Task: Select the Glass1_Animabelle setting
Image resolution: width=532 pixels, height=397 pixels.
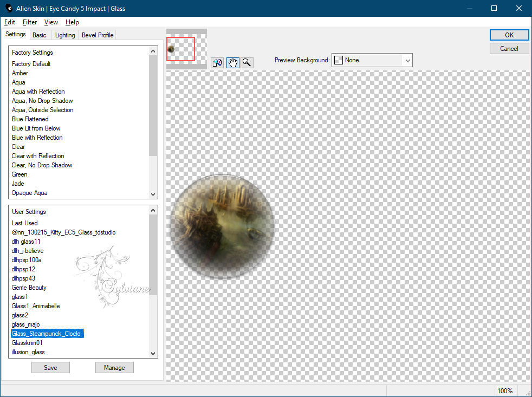Action: (36, 305)
